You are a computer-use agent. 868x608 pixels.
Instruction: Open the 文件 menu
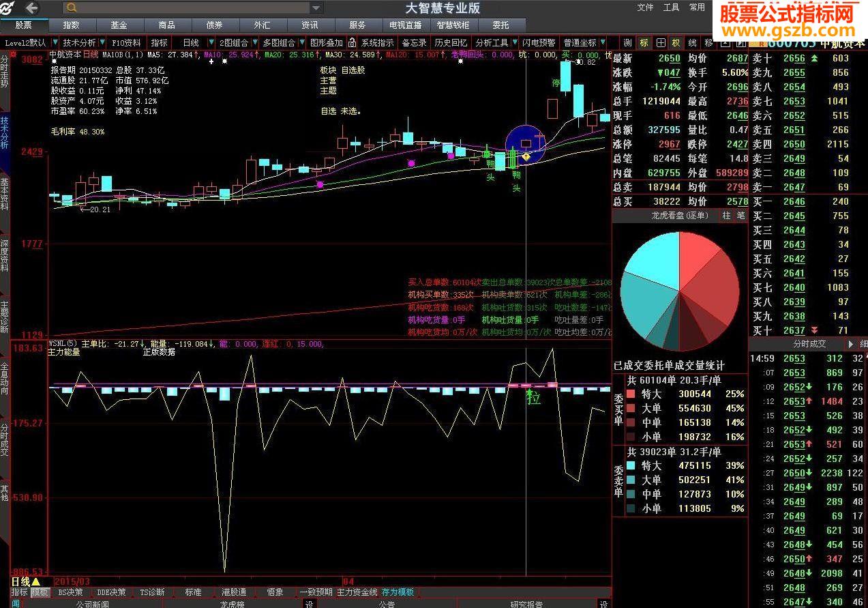(645, 8)
